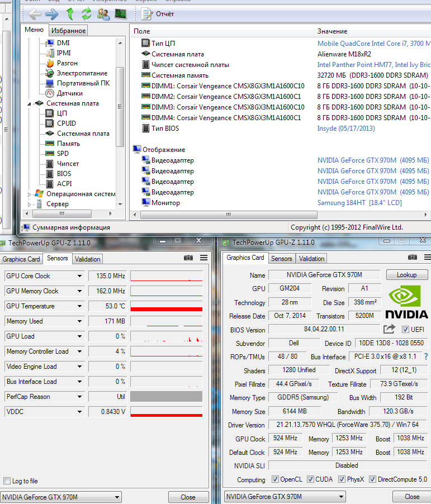Select ЦП in the tree

point(61,113)
